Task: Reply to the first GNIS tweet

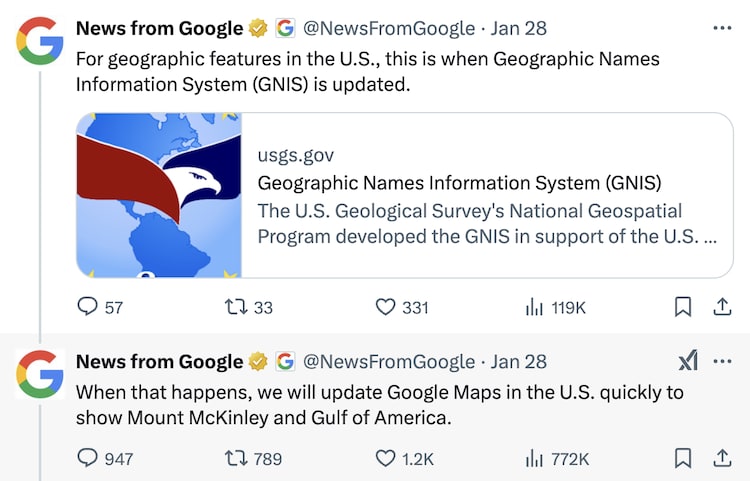Action: click(x=88, y=308)
